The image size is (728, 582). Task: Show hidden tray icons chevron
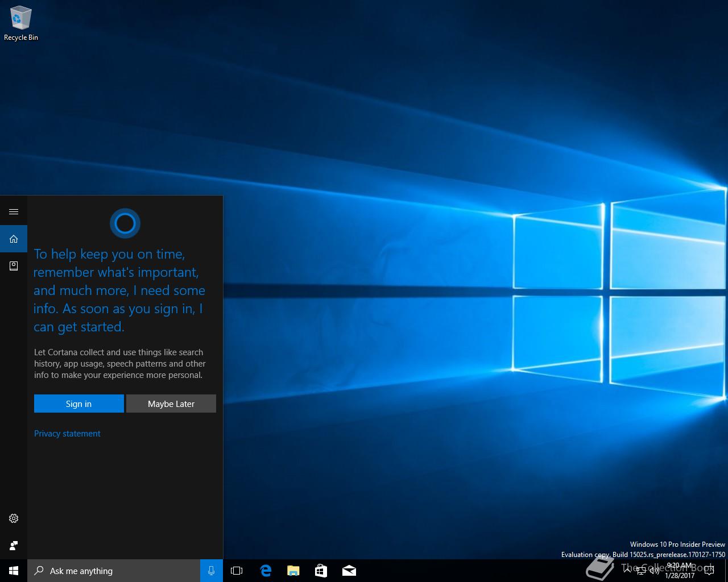pos(627,570)
